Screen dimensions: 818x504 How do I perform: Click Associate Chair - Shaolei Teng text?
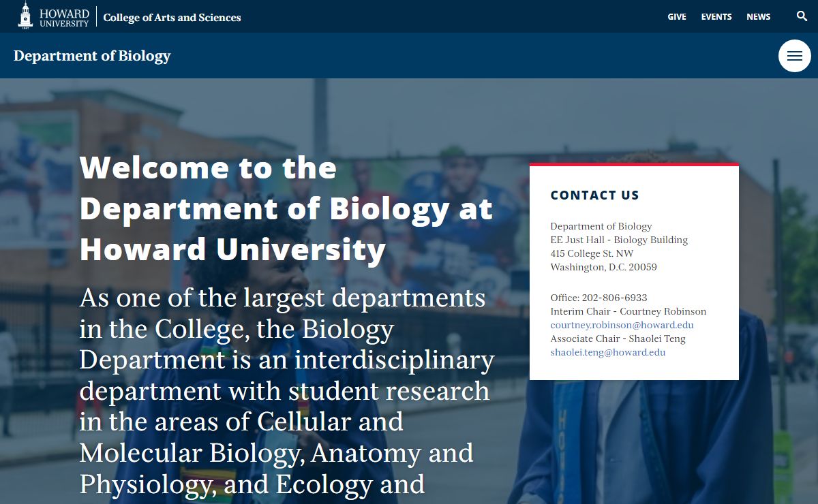[x=618, y=338]
